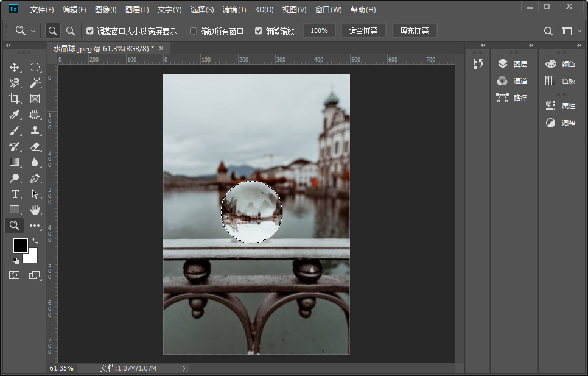This screenshot has width=588, height=376.
Task: Open the 属性 panel
Action: click(x=560, y=106)
